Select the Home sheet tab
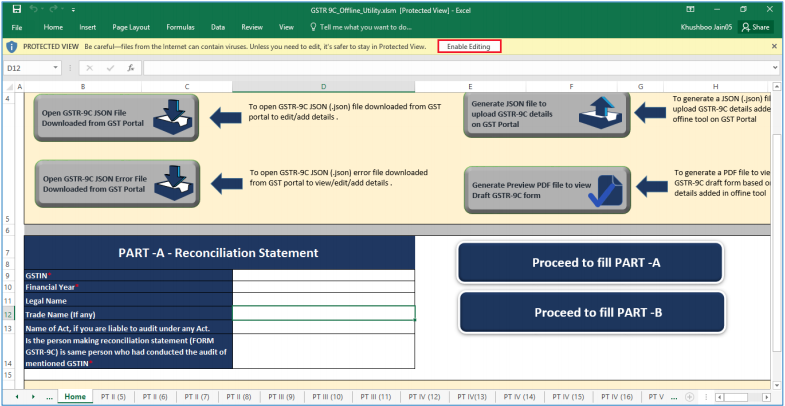Screen dimensions: 785x406 click(75, 396)
